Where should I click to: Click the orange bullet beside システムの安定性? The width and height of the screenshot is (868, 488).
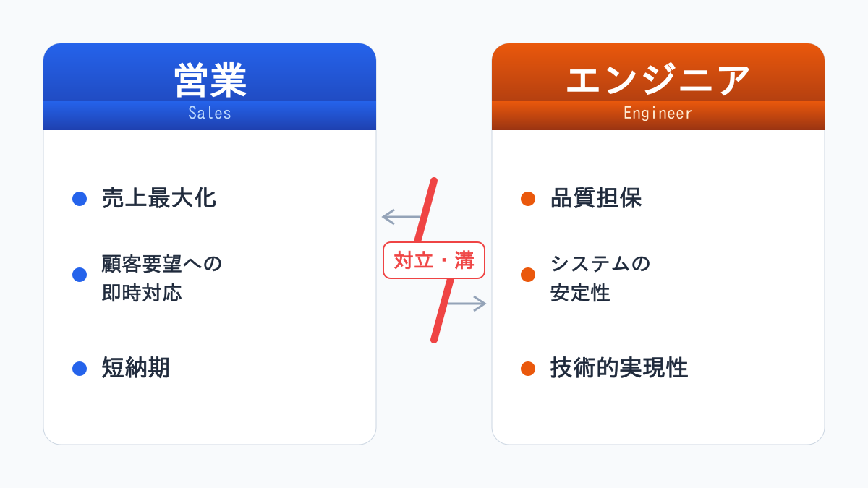coord(528,275)
